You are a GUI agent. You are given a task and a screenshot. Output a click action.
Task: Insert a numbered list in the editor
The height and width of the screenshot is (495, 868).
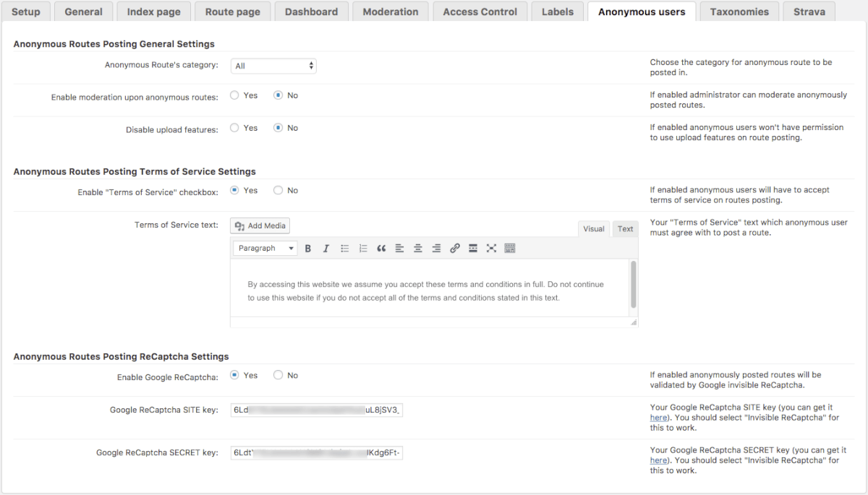363,249
